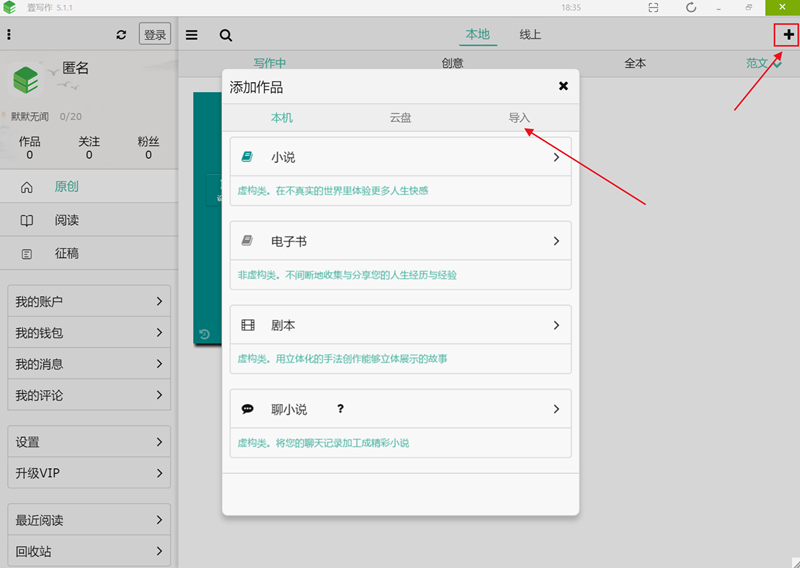Screen dimensions: 800x568
Task: Click the title bar scan frame icon
Action: (x=653, y=7)
